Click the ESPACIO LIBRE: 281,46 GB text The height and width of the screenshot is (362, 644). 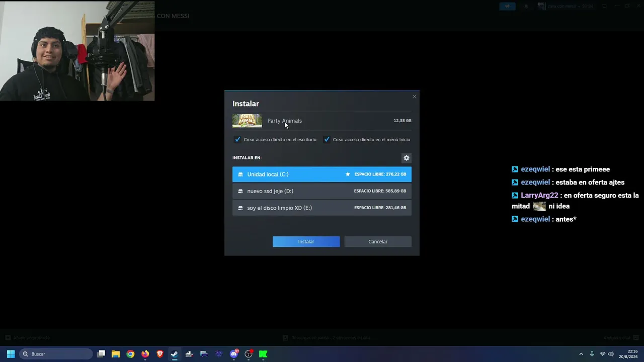(x=380, y=208)
